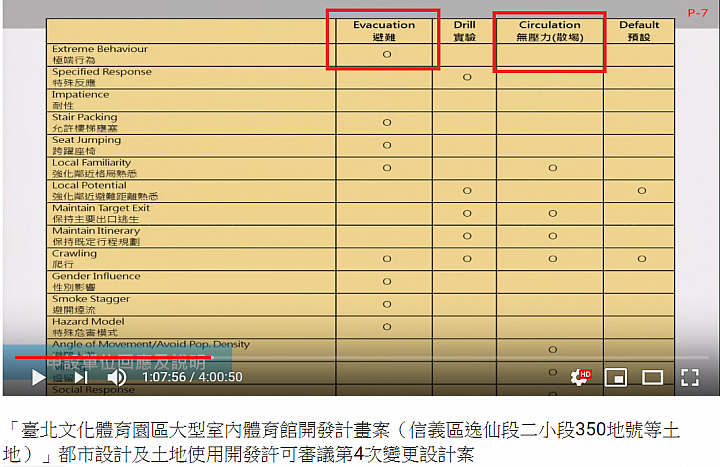Open video settings gear
Screen dimensions: 720x467
click(580, 377)
